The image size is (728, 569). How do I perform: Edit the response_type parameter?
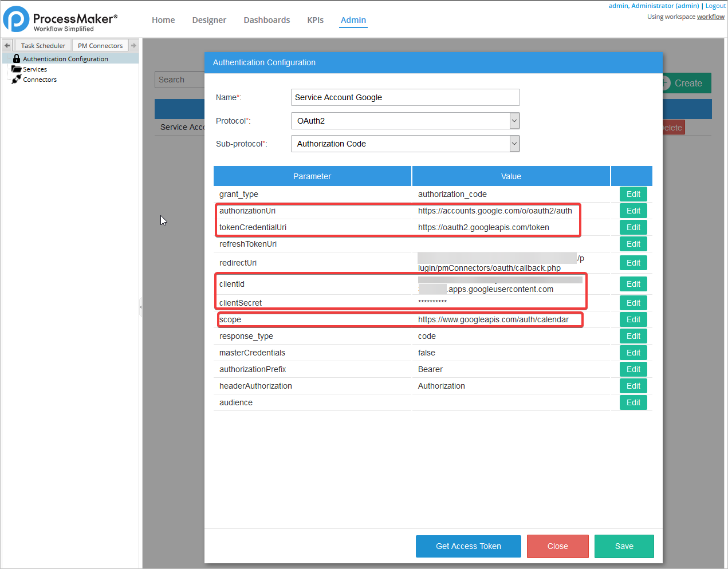pyautogui.click(x=633, y=336)
